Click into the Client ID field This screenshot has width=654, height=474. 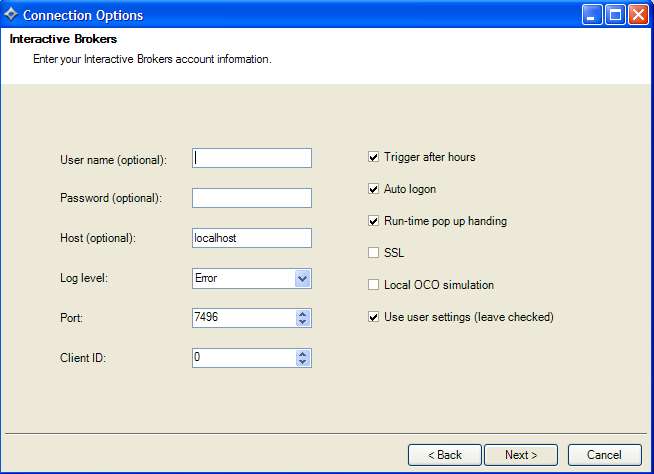[x=244, y=358]
